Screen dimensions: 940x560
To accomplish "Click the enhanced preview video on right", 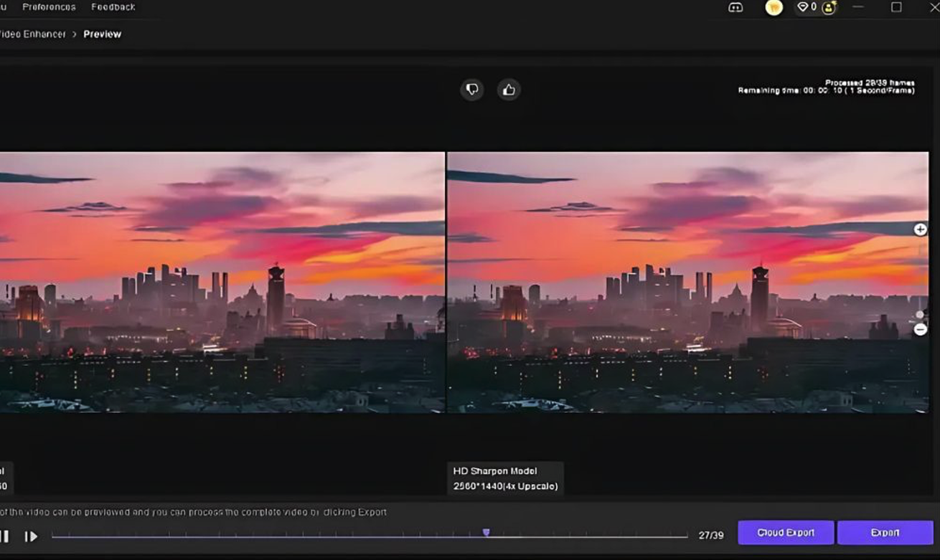I will (x=687, y=282).
